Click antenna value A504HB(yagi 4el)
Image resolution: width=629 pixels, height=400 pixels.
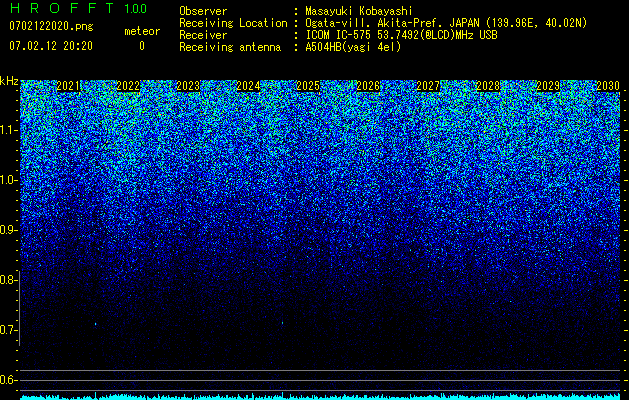[x=353, y=47]
